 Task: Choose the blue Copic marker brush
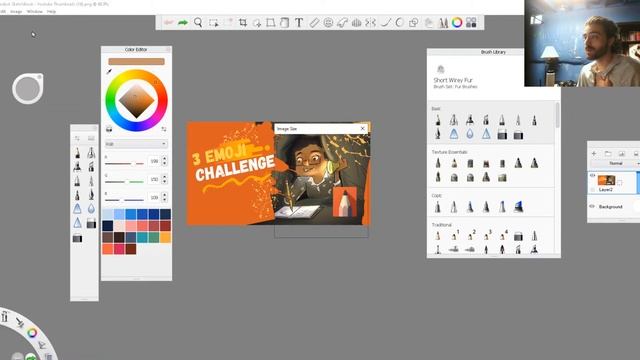click(x=518, y=207)
